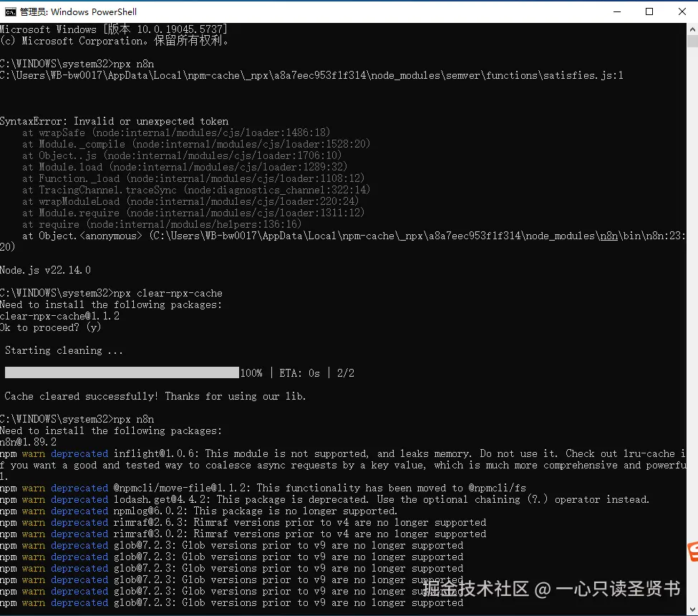Click the 'clear-npx-cache@1.1.2' package line
The width and height of the screenshot is (698, 616).
59,316
